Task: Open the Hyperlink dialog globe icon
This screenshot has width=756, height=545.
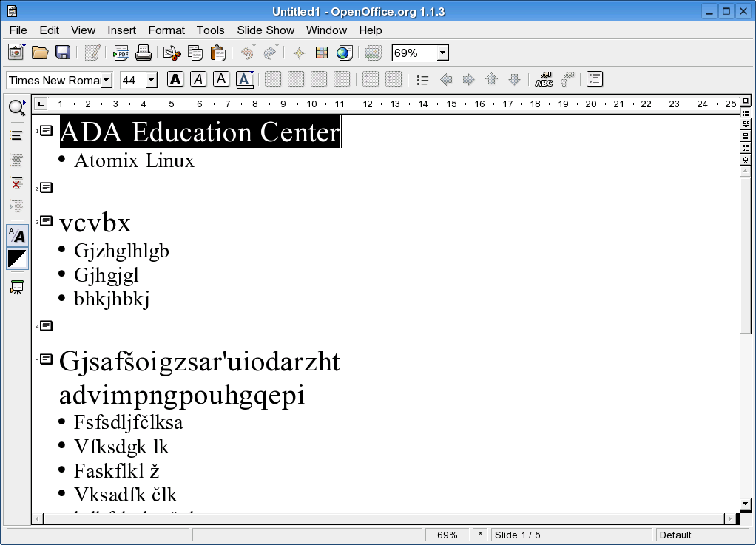Action: (x=344, y=53)
